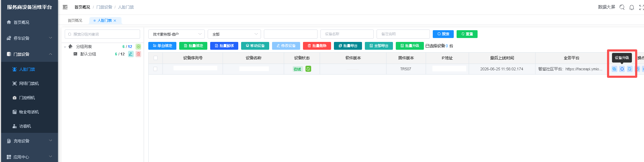Check the select-all checkbox in table header
The image size is (644, 162).
click(155, 58)
